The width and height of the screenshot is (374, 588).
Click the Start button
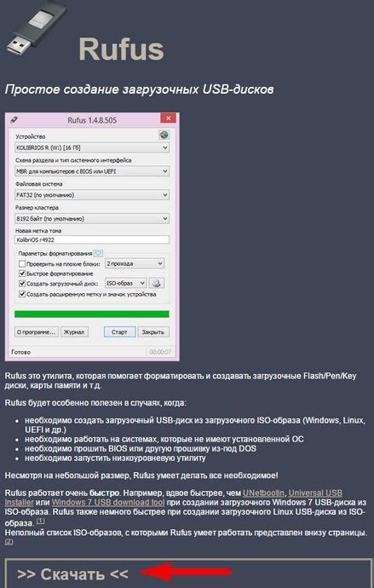point(119,331)
